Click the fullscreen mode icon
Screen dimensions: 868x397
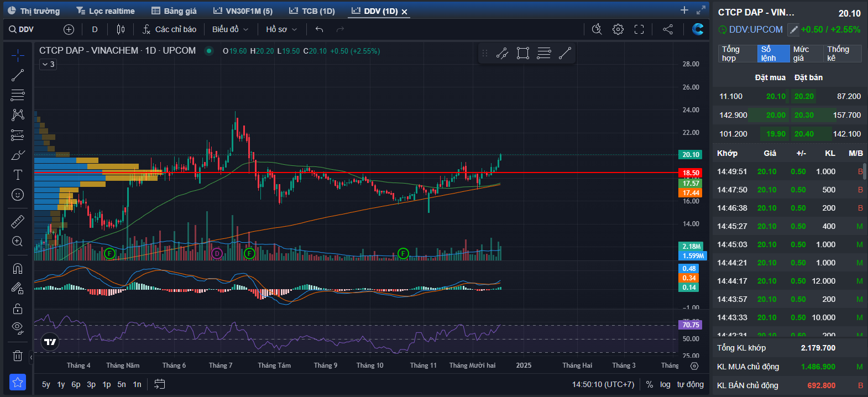(639, 29)
